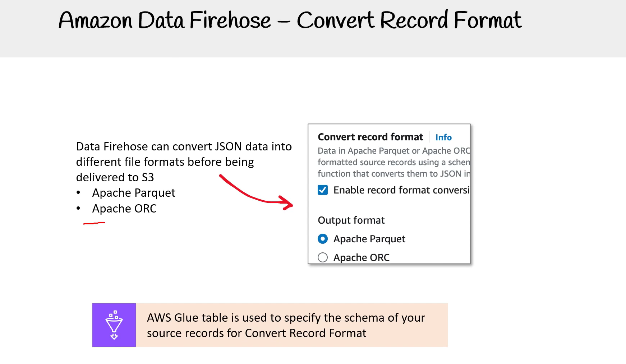Click the Apache ORC option label in panel

pyautogui.click(x=362, y=258)
